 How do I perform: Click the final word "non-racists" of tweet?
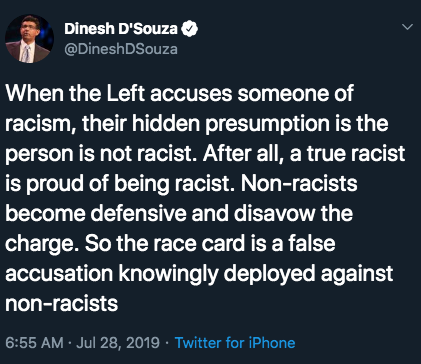pos(62,304)
